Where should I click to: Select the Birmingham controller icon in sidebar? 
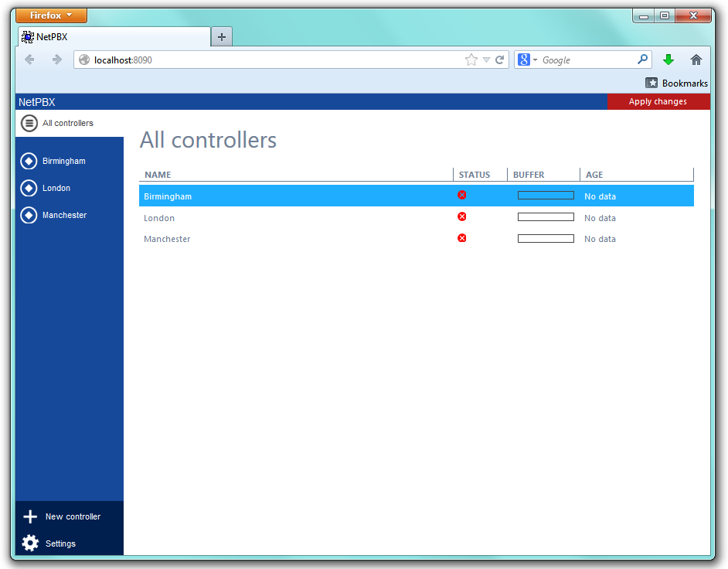click(x=29, y=161)
